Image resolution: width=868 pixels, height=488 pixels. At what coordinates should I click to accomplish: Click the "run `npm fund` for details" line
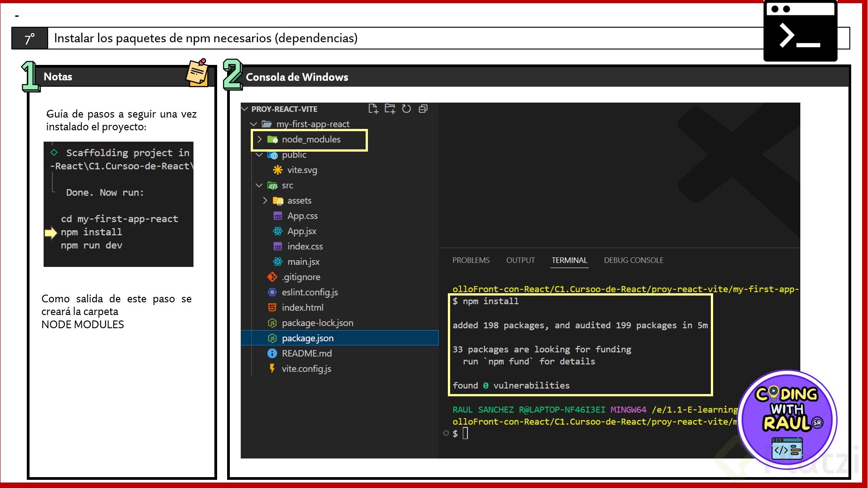[x=529, y=361]
